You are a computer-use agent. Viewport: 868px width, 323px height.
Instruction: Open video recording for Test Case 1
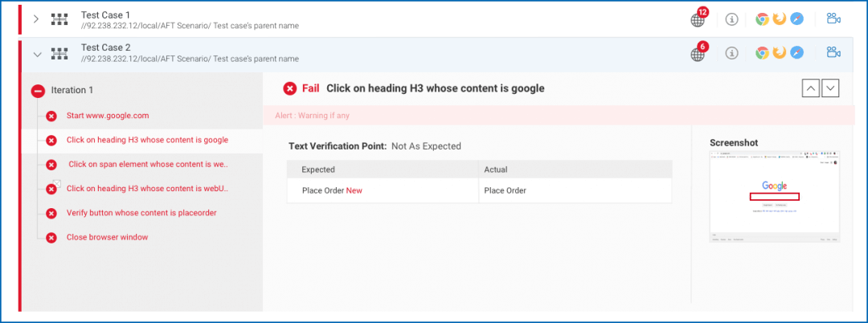pyautogui.click(x=833, y=19)
